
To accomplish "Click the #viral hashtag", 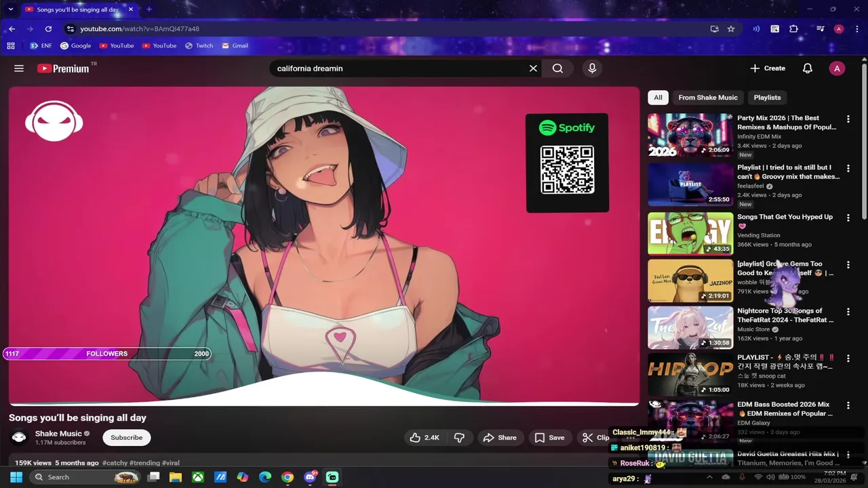I will (171, 463).
